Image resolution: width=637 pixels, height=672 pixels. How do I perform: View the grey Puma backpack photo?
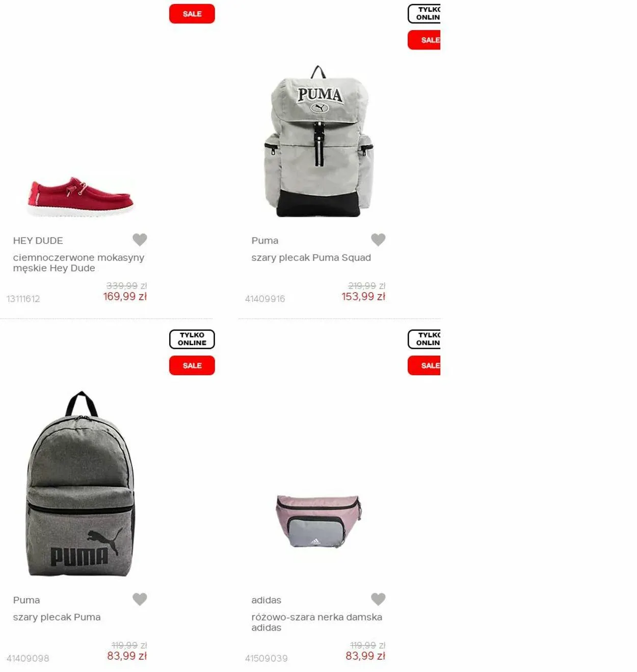click(81, 484)
